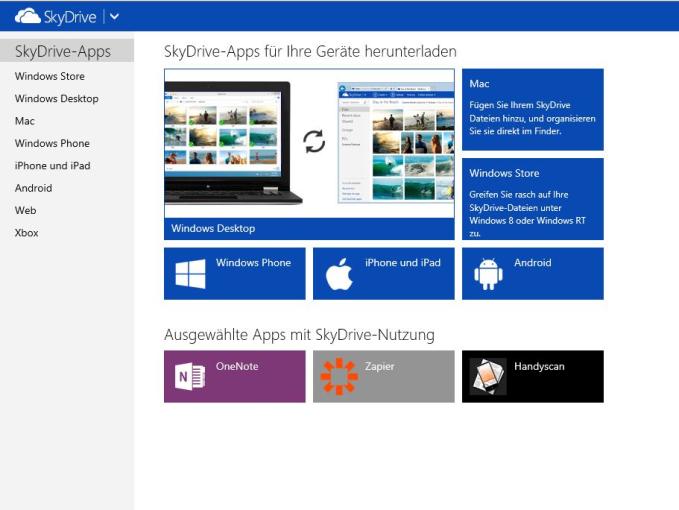
Task: Click the Zapier tile label
Action: point(379,366)
